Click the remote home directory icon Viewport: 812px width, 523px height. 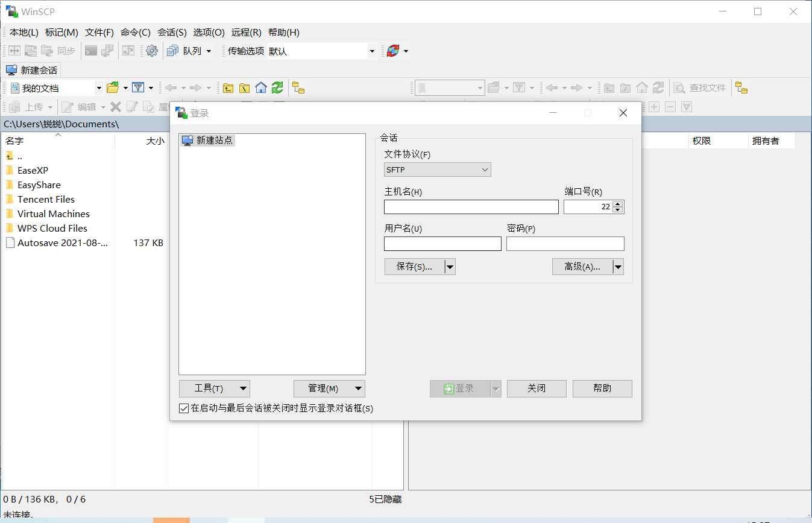tap(642, 88)
